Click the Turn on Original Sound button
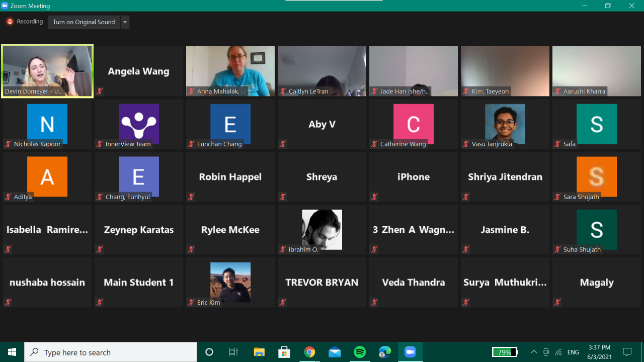644x362 pixels. point(84,22)
